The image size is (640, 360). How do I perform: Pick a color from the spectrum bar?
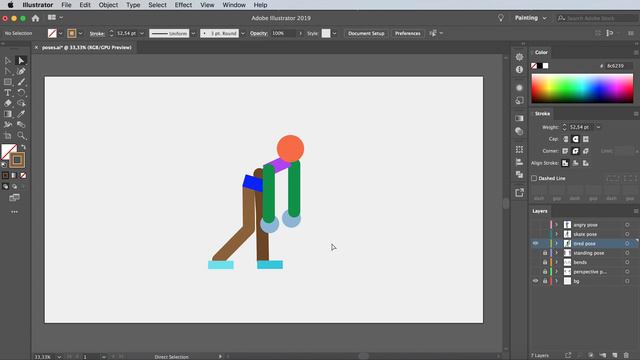coord(582,88)
